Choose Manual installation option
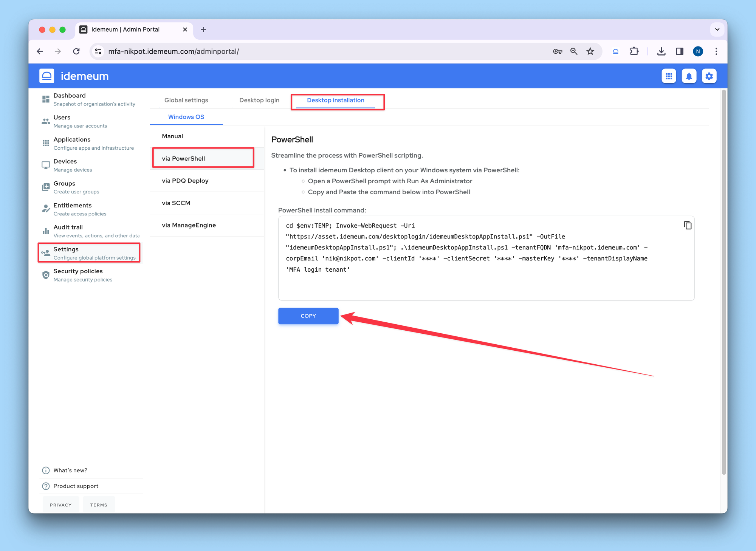This screenshot has height=551, width=756. coord(207,136)
